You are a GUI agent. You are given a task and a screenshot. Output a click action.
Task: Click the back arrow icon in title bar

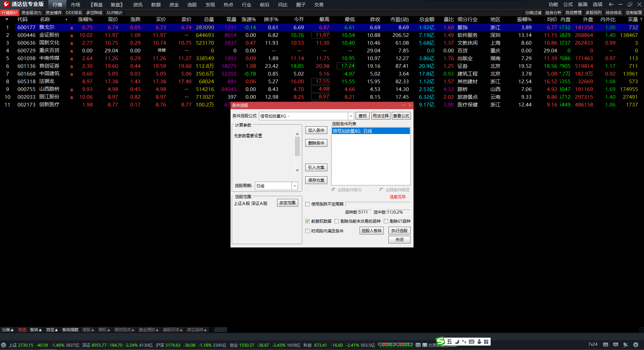[x=611, y=4]
